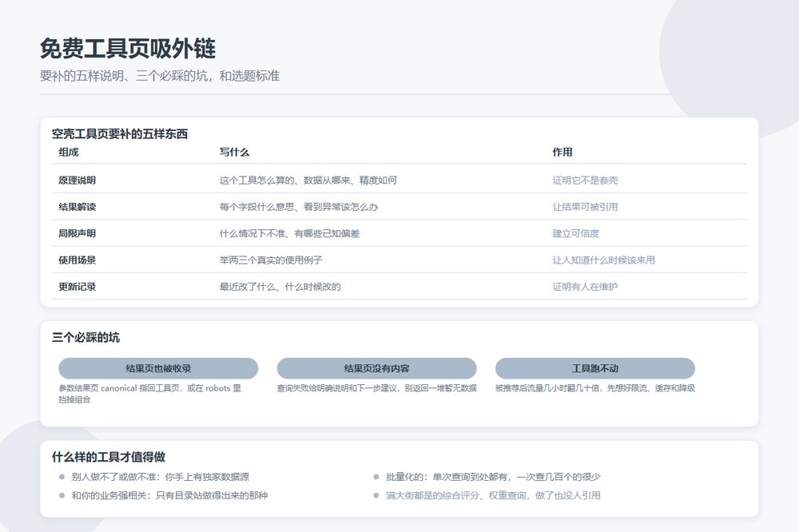Click the 让人知道什么时候该来用 cell
799x532 pixels.
[604, 260]
